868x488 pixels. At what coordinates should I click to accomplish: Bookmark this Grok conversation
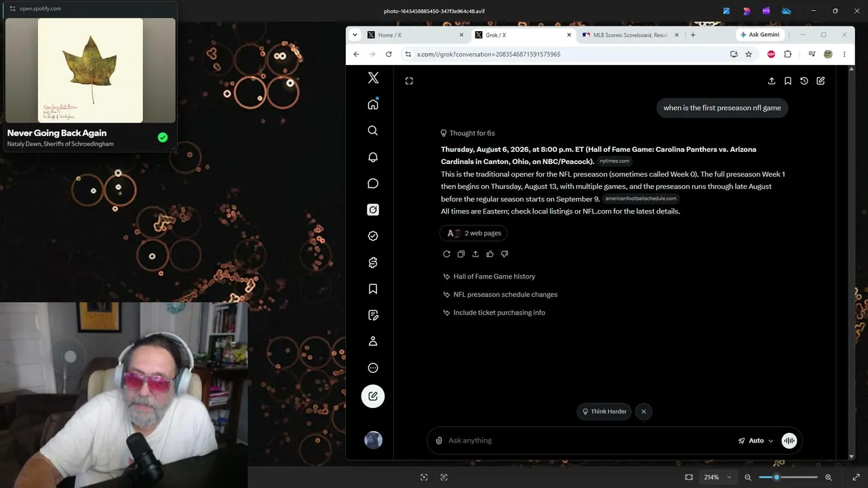(788, 81)
